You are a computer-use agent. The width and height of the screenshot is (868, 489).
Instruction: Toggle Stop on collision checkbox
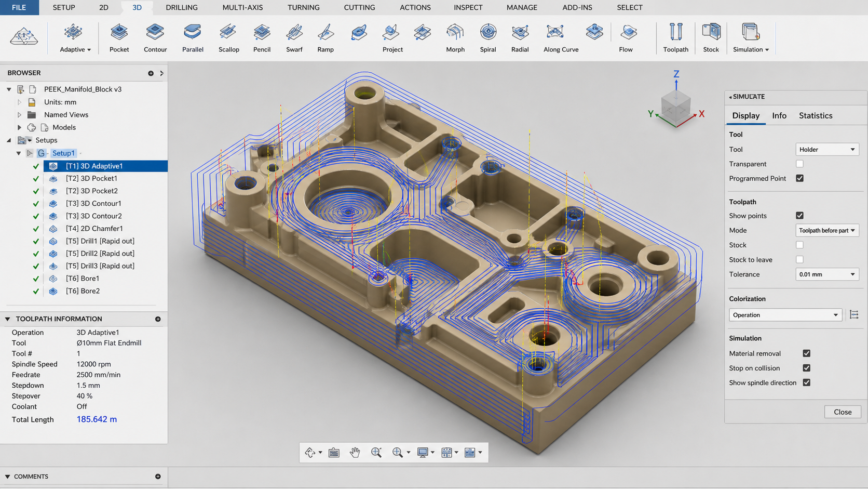pyautogui.click(x=806, y=368)
